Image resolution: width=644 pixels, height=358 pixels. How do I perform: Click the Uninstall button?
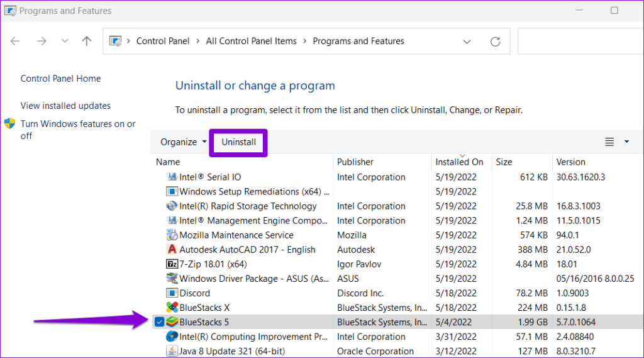(238, 142)
